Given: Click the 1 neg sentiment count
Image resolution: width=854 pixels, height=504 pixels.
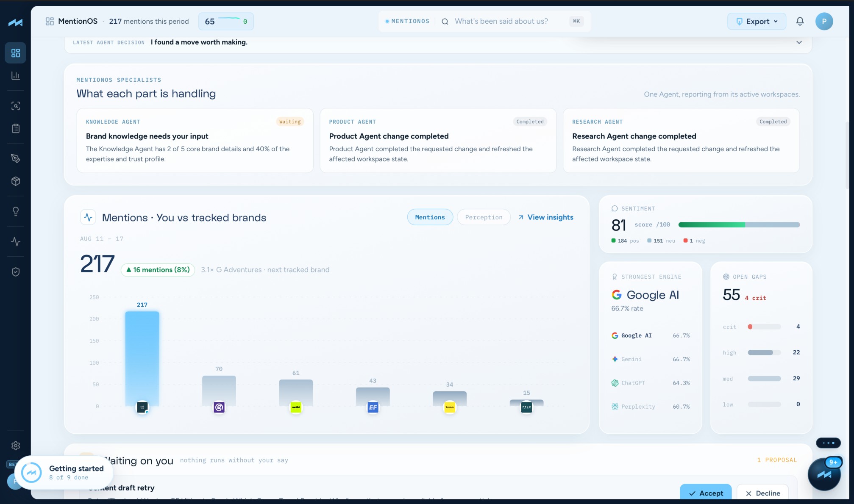Looking at the screenshot, I should click(x=694, y=241).
